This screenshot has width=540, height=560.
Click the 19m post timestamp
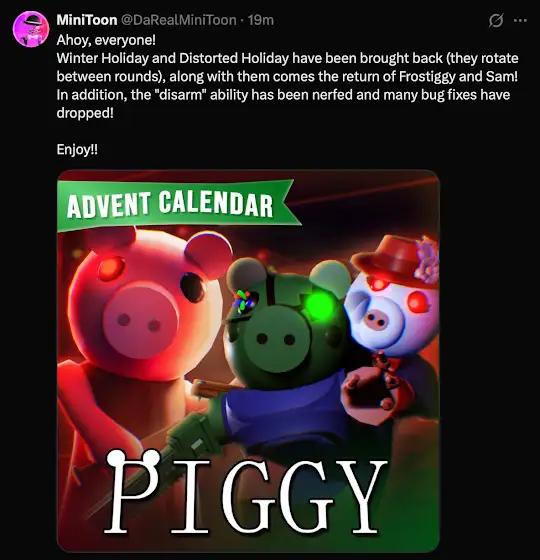coord(261,20)
